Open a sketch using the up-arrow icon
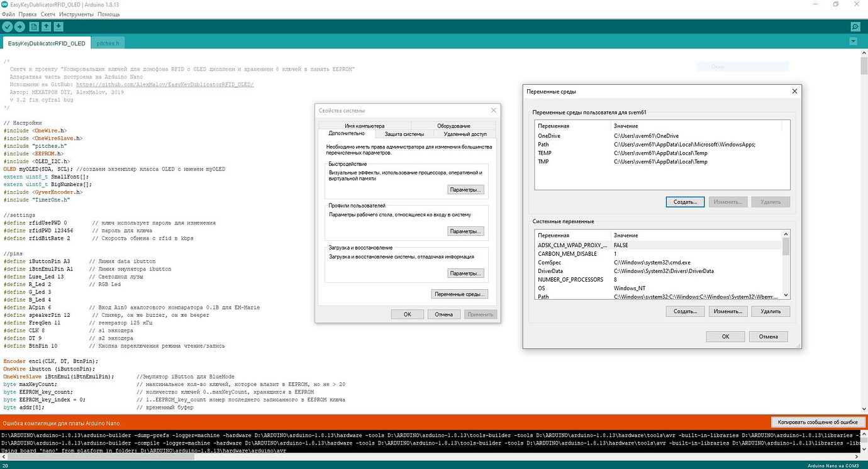868x469 pixels. (x=45, y=26)
